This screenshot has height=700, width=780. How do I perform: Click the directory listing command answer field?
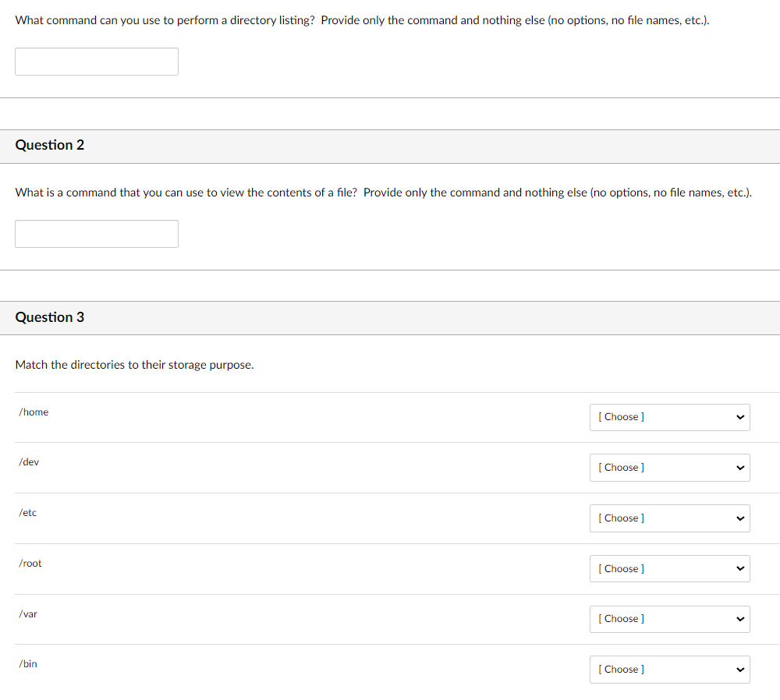click(97, 62)
